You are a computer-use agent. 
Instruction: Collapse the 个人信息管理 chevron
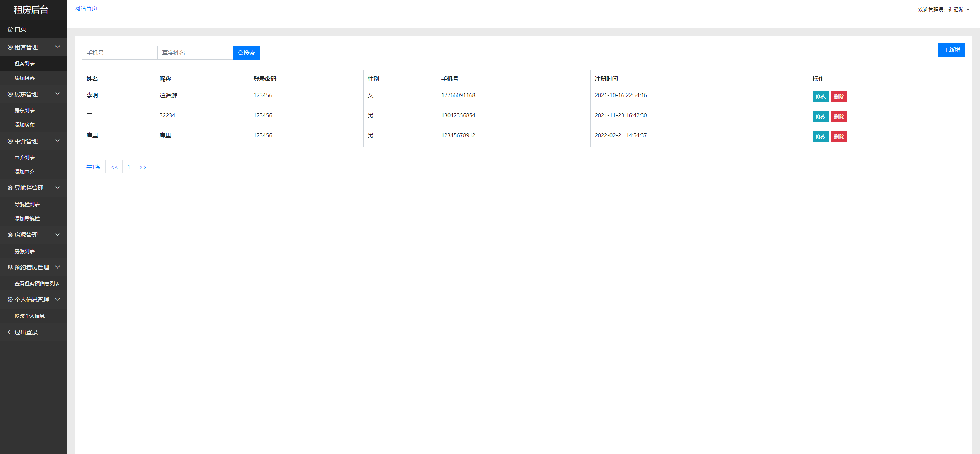58,299
